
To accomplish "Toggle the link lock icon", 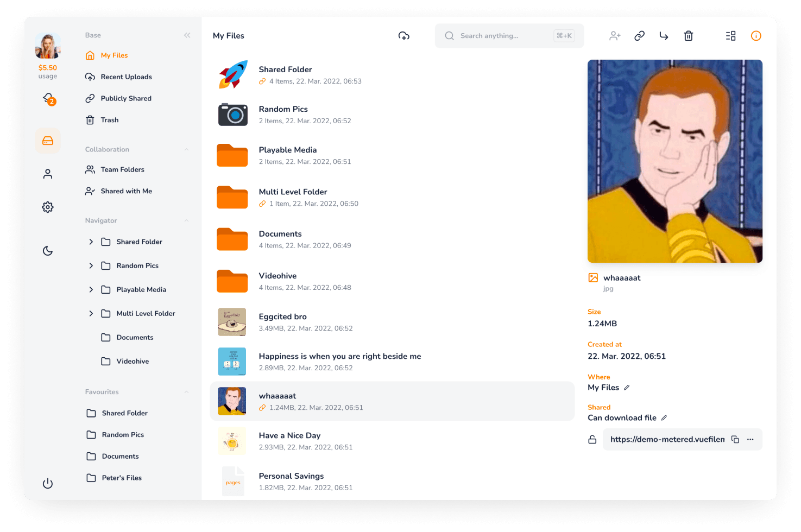I will pos(592,440).
